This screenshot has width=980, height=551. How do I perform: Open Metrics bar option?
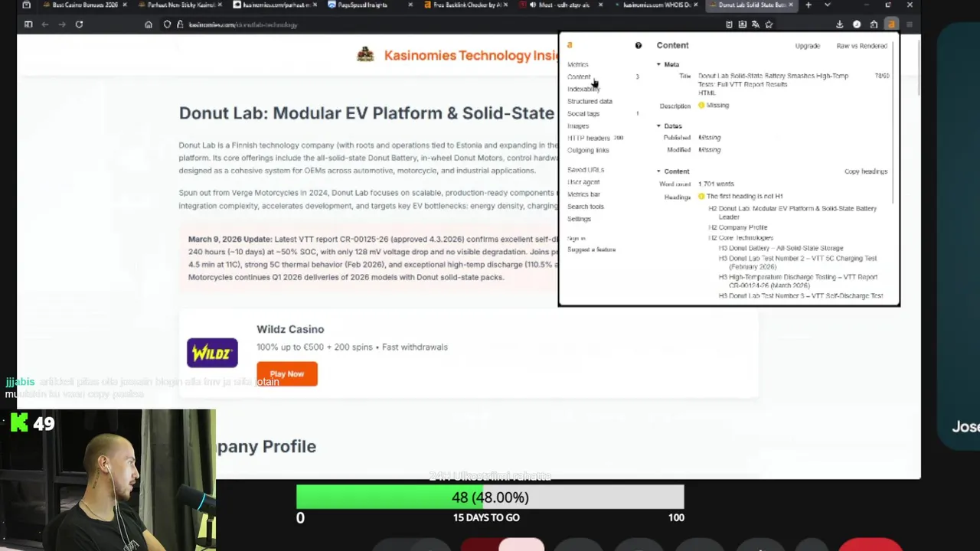tap(583, 194)
